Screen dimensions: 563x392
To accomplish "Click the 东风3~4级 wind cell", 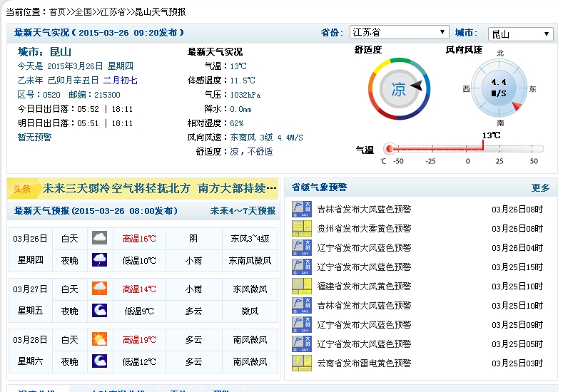I will [x=250, y=239].
